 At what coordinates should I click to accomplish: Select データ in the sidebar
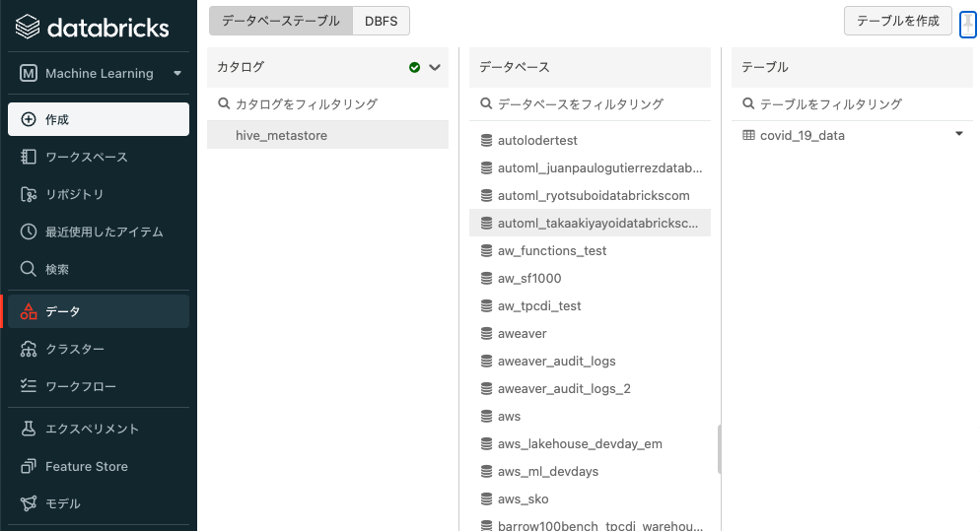[x=99, y=311]
